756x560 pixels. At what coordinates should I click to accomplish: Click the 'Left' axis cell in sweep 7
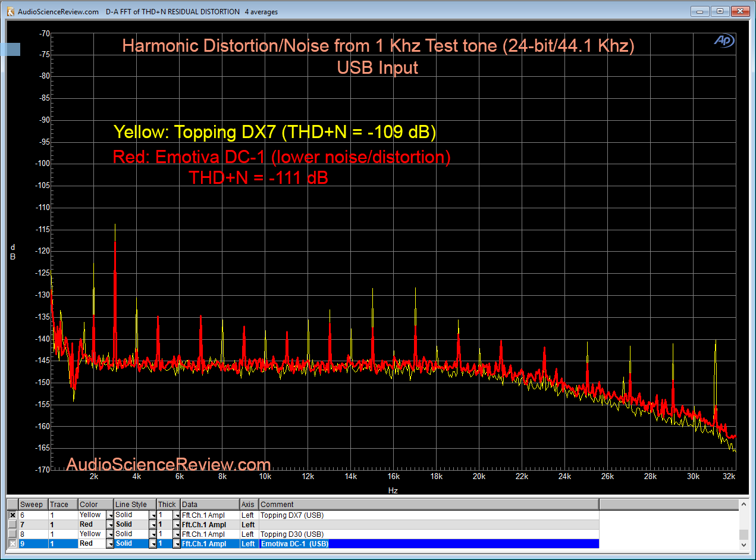pos(249,525)
